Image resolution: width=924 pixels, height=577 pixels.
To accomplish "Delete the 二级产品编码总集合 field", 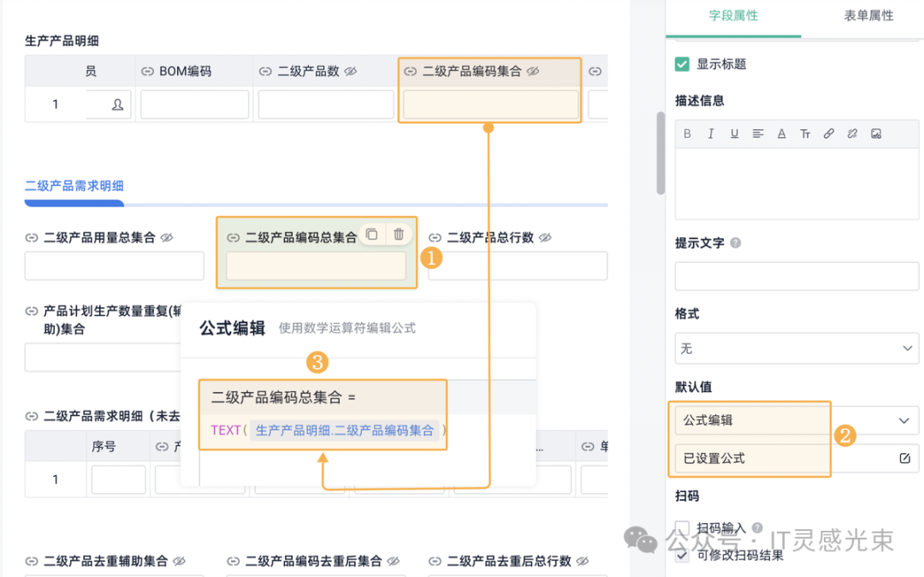I will click(x=399, y=235).
